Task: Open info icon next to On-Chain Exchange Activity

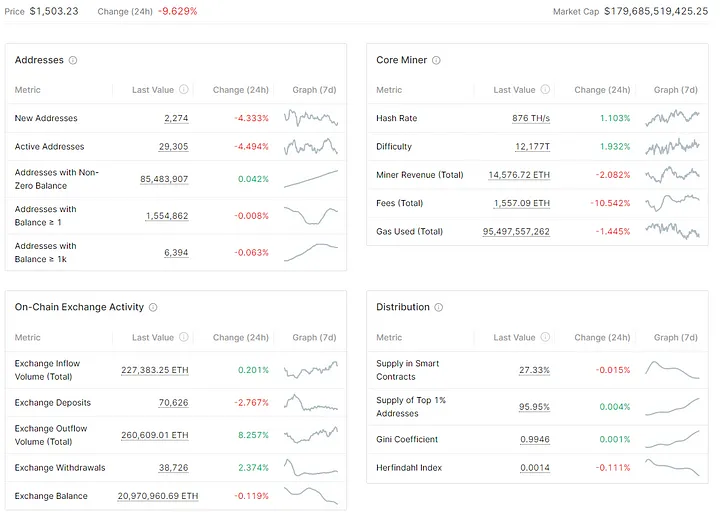Action: pyautogui.click(x=153, y=307)
